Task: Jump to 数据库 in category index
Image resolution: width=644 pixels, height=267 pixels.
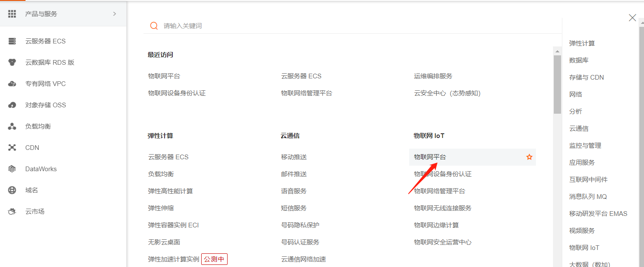Action: [x=579, y=60]
